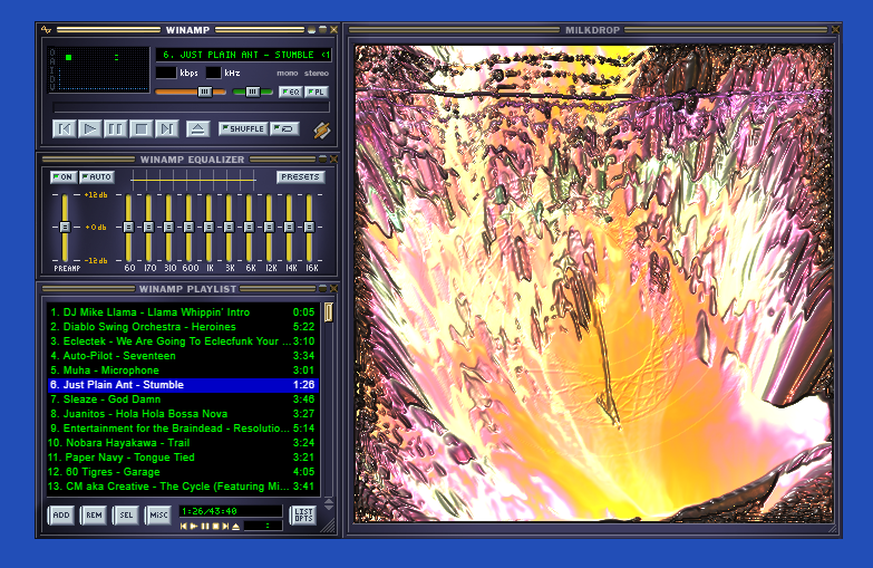Click the 170 Hz band slider handle

[x=149, y=227]
